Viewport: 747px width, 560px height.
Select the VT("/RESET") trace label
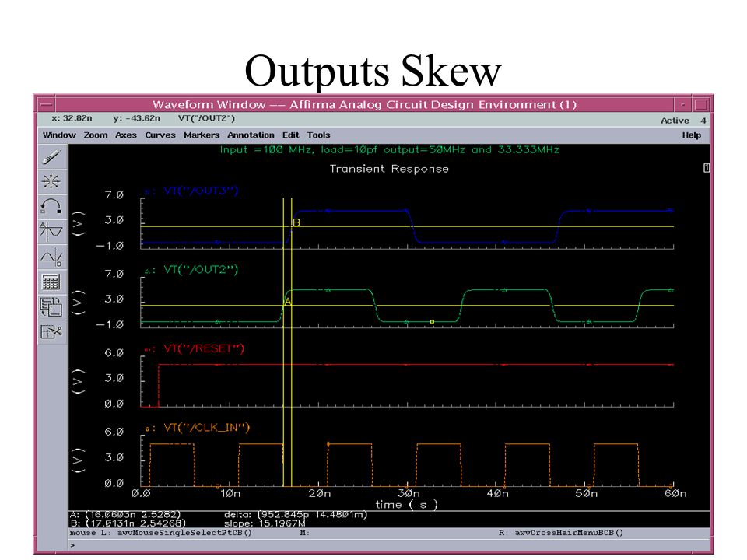click(203, 349)
